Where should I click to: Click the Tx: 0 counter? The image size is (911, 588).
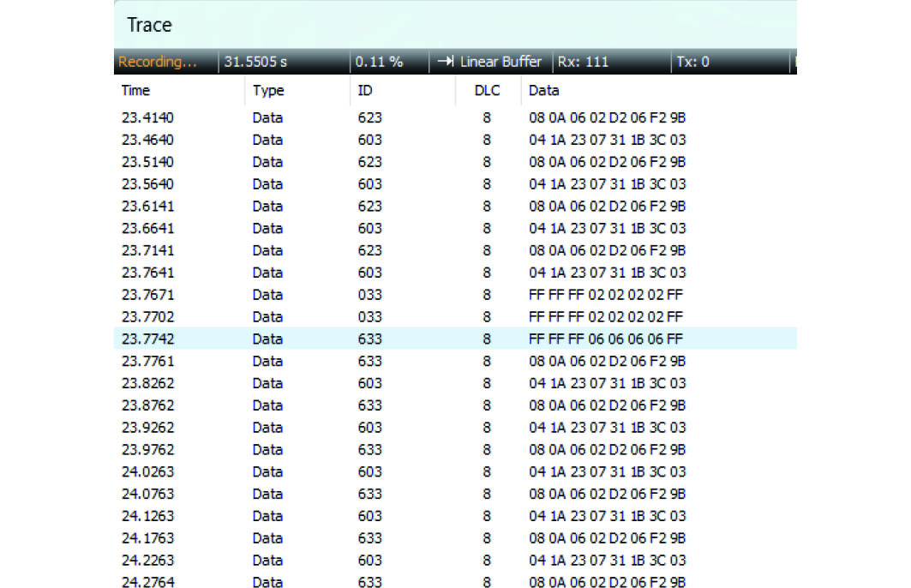click(692, 62)
